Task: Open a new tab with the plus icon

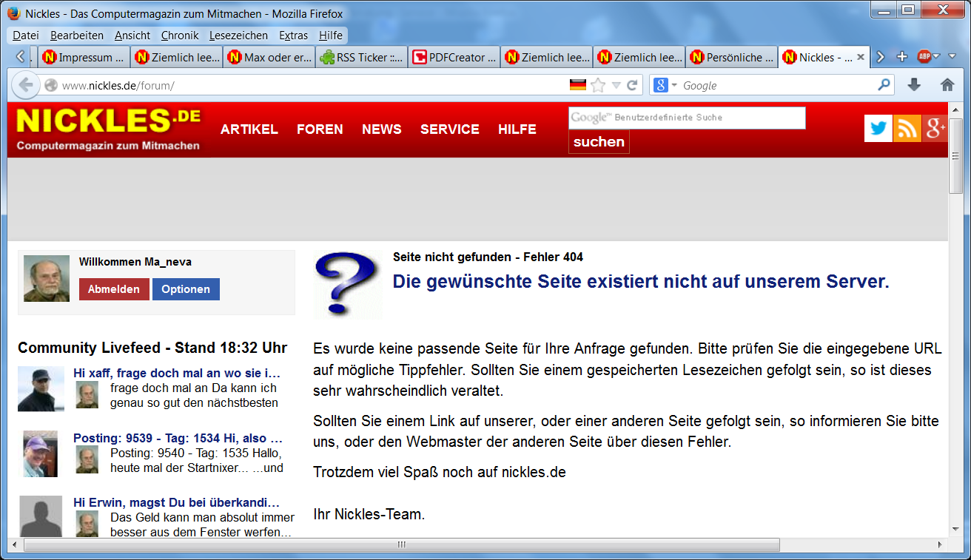Action: (x=901, y=57)
